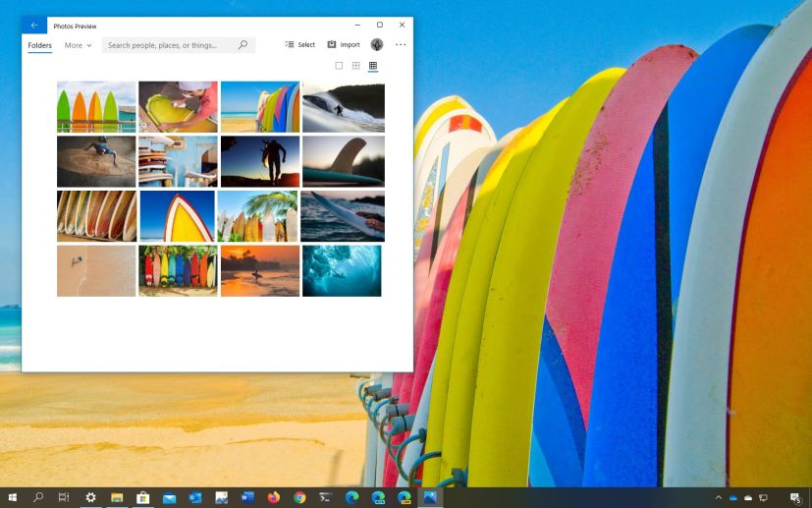Switch to the small grid view
Image resolution: width=812 pixels, height=508 pixels.
[373, 65]
